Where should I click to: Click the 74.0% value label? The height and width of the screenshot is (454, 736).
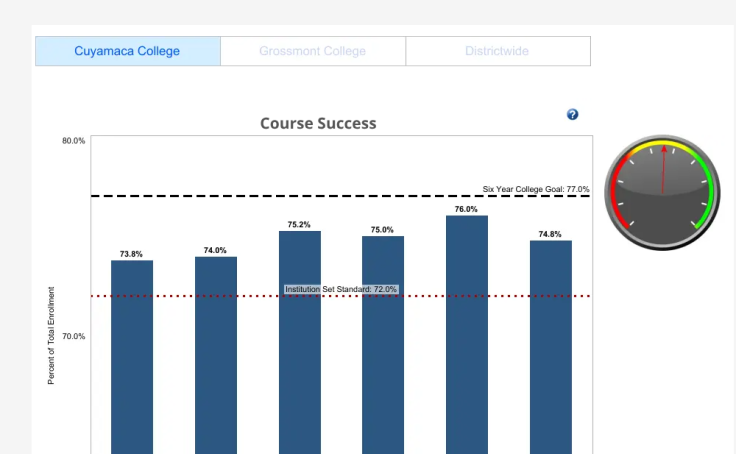pyautogui.click(x=215, y=250)
